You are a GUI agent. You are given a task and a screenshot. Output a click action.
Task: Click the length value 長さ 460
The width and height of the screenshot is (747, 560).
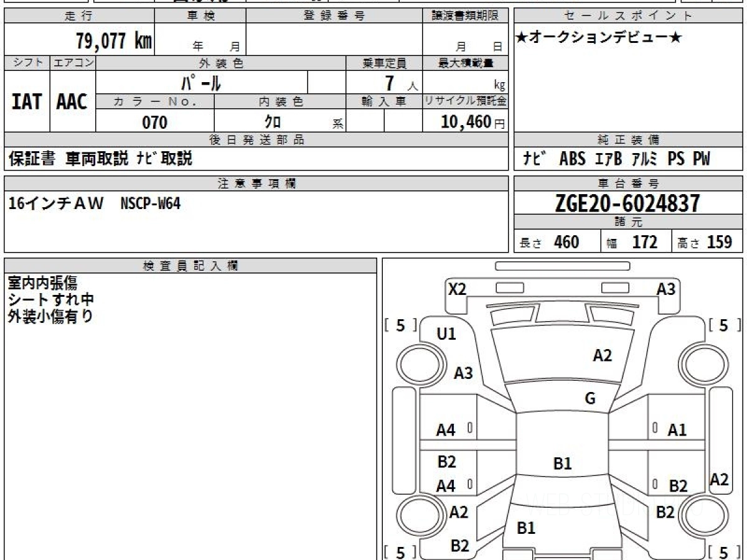point(550,242)
